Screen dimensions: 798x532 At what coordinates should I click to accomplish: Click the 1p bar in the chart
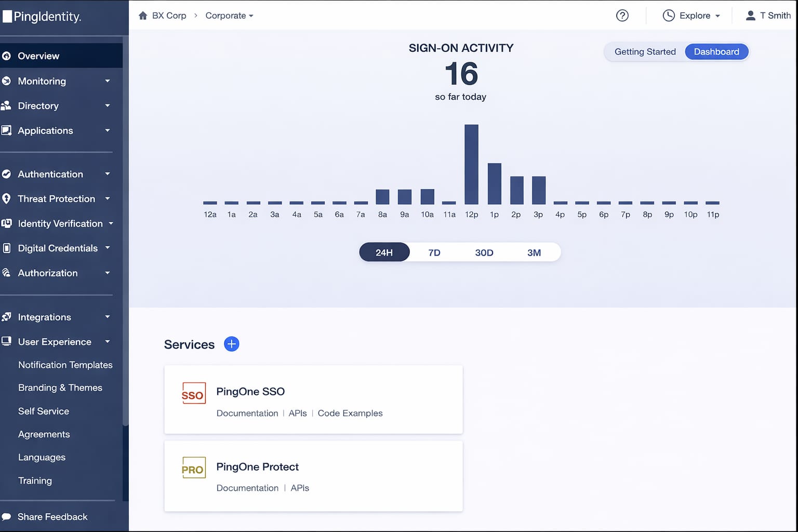[x=495, y=183]
